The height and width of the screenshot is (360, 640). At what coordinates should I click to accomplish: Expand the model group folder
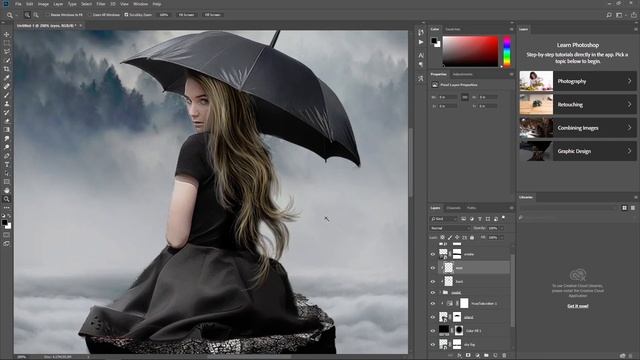click(x=440, y=292)
